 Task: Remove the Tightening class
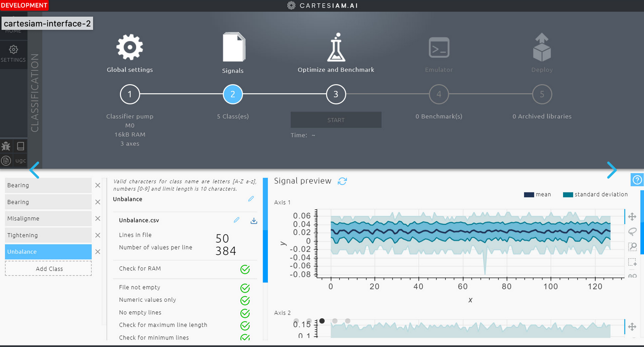point(98,235)
